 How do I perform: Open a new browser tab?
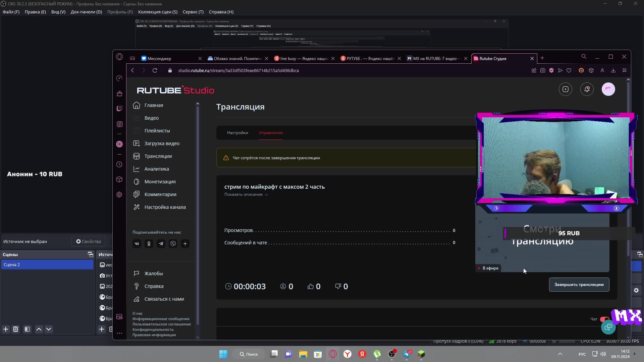click(542, 58)
